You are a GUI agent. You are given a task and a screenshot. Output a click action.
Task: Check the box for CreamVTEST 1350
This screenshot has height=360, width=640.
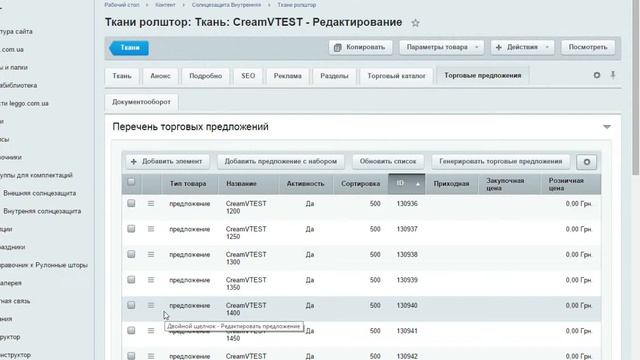tap(131, 280)
